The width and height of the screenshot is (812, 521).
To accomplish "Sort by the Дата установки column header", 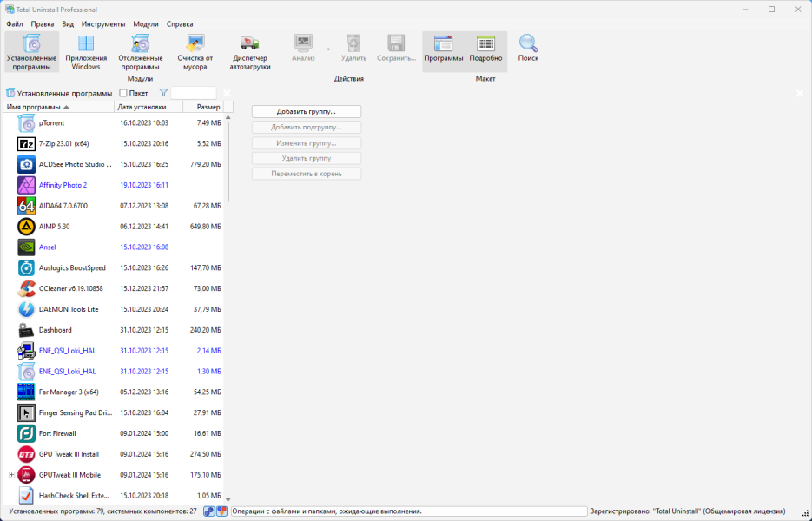I will 149,107.
